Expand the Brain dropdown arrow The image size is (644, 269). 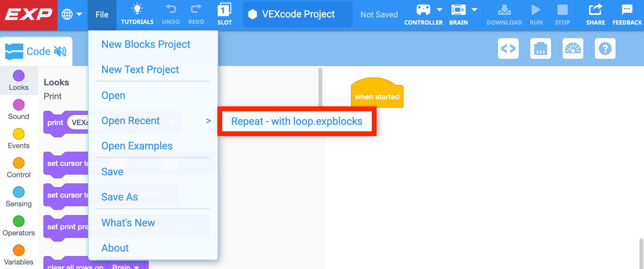tap(474, 10)
